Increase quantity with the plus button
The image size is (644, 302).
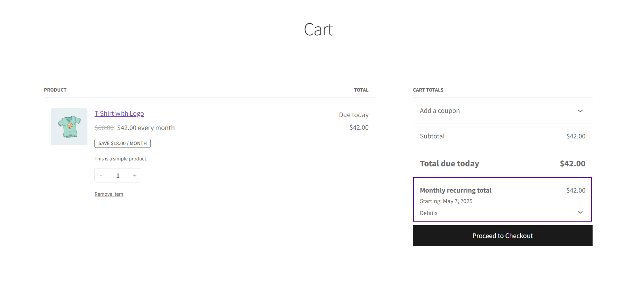pos(135,175)
